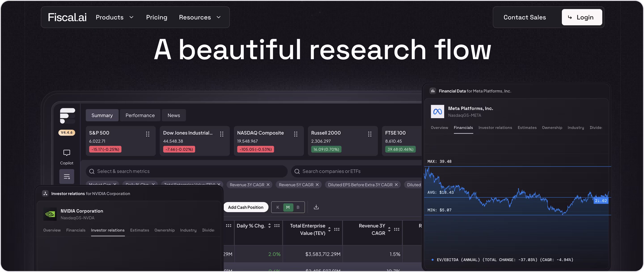Click Contact Sales
The width and height of the screenshot is (644, 272).
[x=525, y=17]
